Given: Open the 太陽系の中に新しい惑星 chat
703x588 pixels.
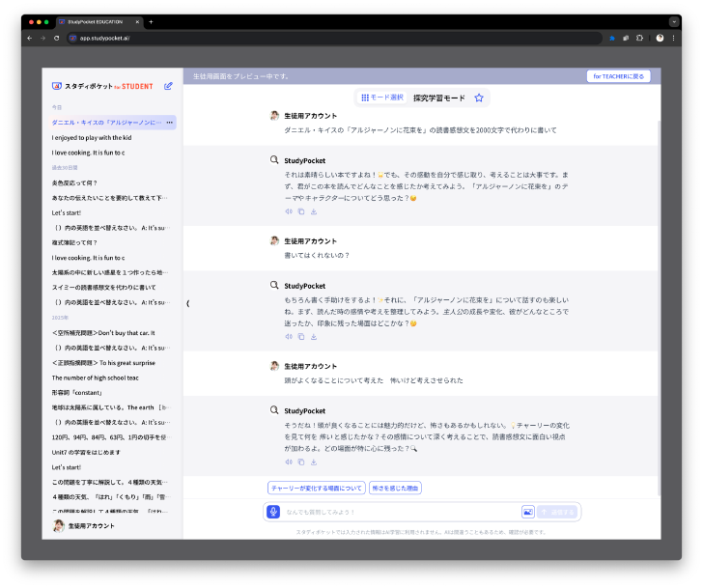Looking at the screenshot, I should [x=110, y=272].
